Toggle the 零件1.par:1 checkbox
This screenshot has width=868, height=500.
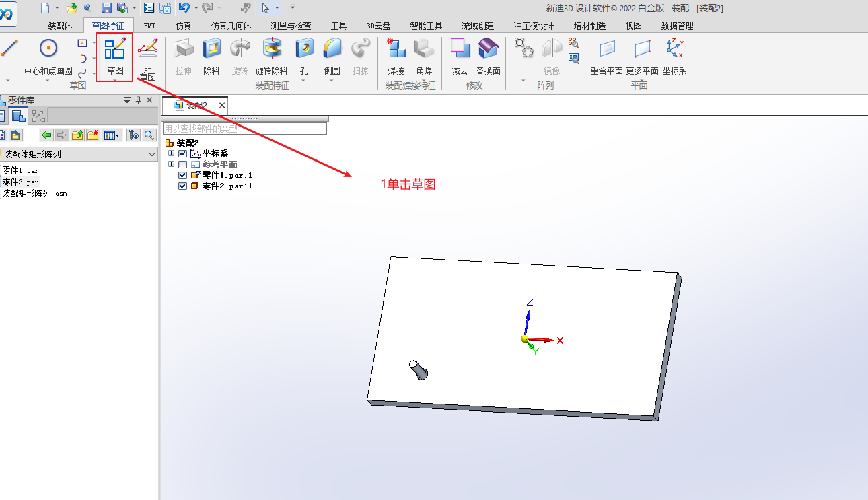tap(183, 176)
